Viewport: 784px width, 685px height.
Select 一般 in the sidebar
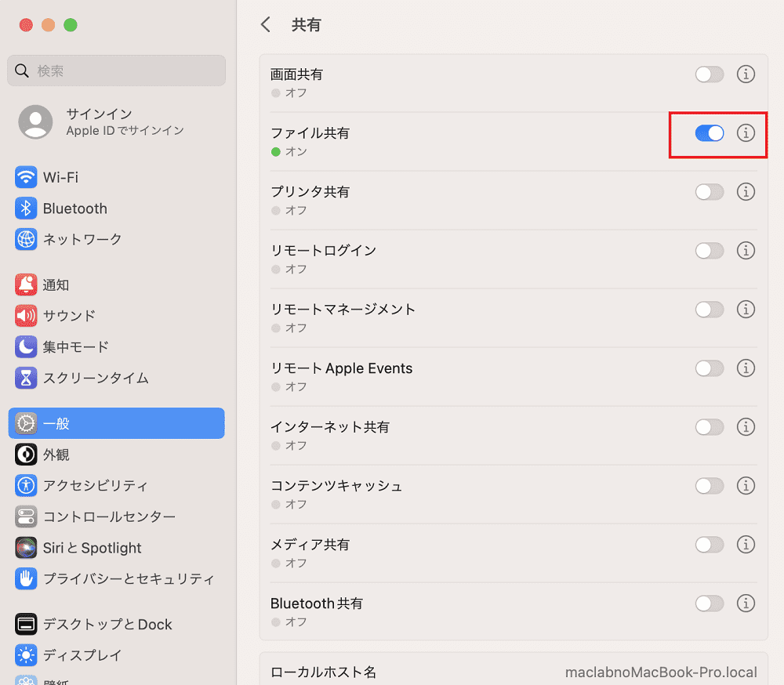coord(116,423)
